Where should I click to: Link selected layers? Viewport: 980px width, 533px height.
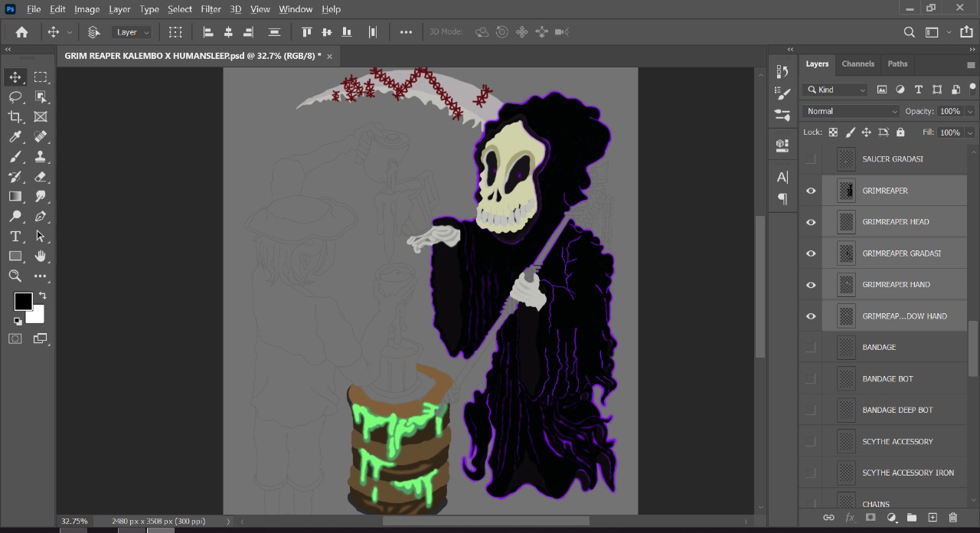click(828, 518)
